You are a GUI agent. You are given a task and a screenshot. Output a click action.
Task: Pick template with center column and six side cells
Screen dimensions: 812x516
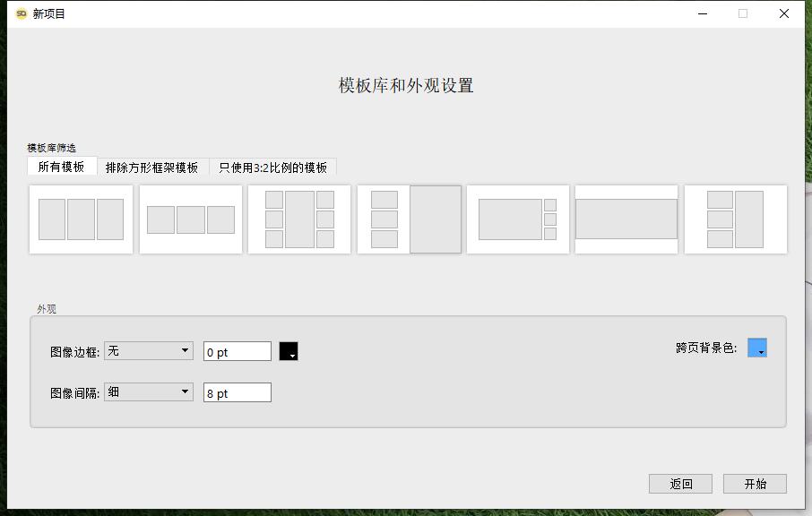299,219
